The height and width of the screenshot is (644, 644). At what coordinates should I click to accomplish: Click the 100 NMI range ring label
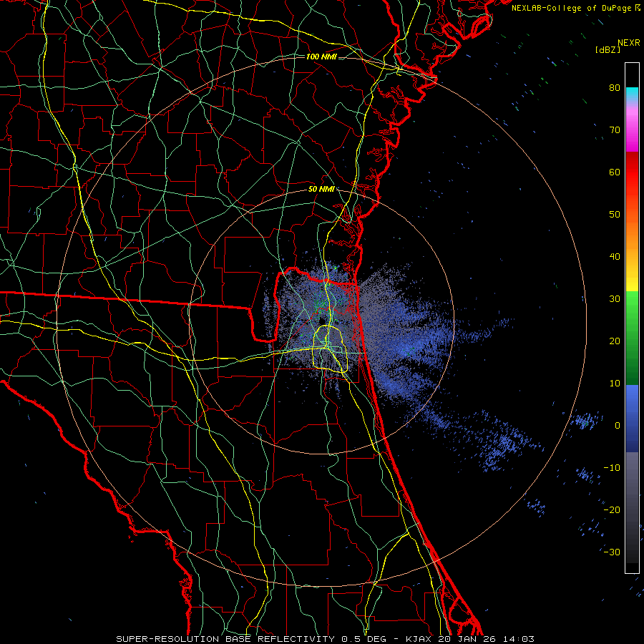[x=321, y=57]
